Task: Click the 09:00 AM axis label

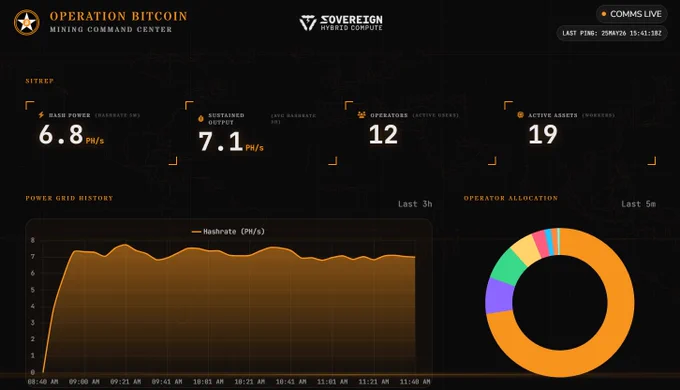Action: point(84,382)
